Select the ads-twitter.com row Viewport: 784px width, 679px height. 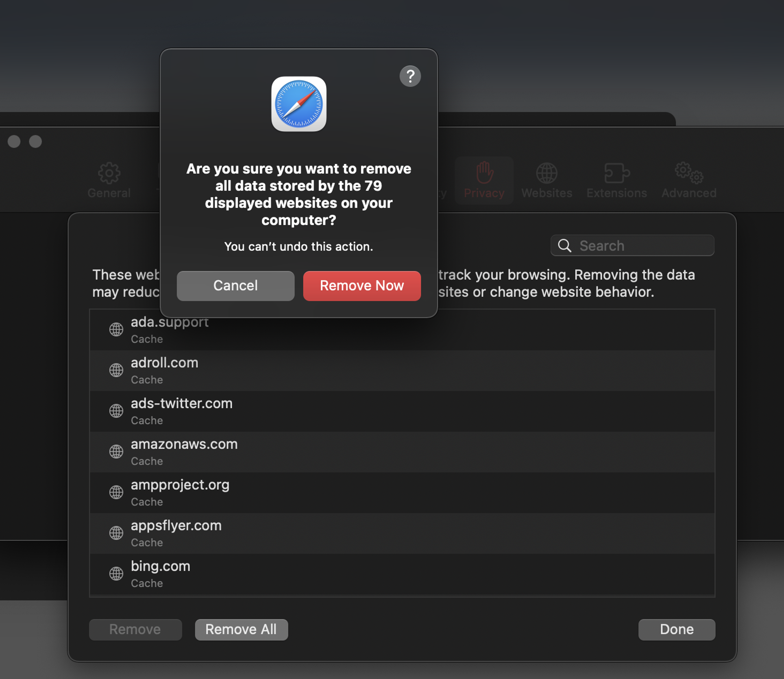pos(402,411)
